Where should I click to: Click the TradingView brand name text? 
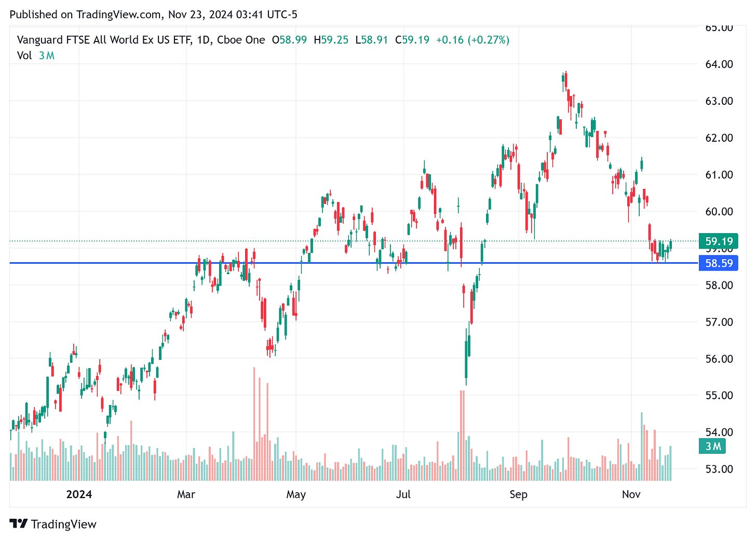tap(64, 524)
